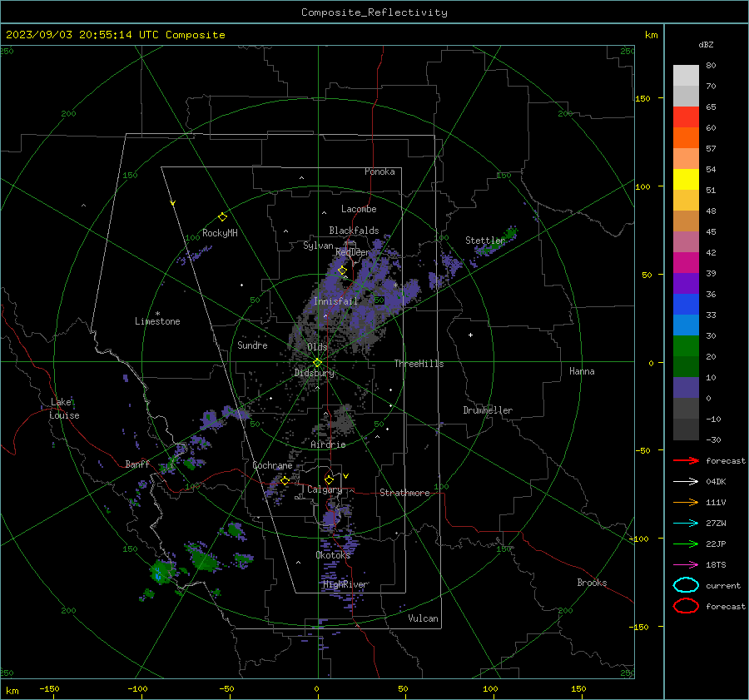Click the orange 111V arrow icon

pos(686,502)
